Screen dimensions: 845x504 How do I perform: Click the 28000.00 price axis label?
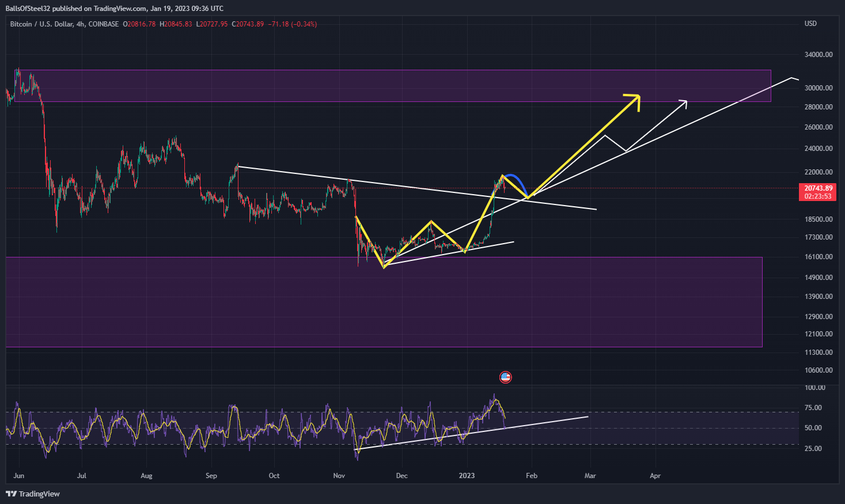coord(819,107)
